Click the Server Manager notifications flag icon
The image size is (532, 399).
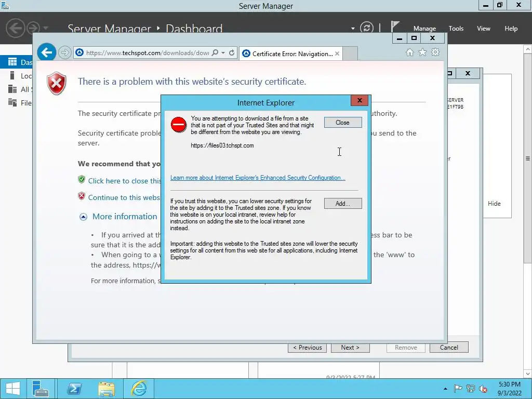pos(395,26)
